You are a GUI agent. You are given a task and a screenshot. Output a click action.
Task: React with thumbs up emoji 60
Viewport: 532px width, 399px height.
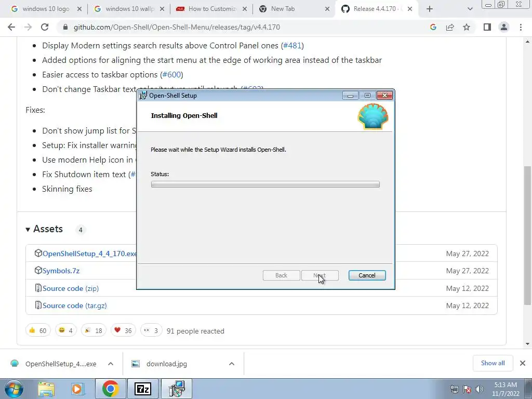(38, 330)
